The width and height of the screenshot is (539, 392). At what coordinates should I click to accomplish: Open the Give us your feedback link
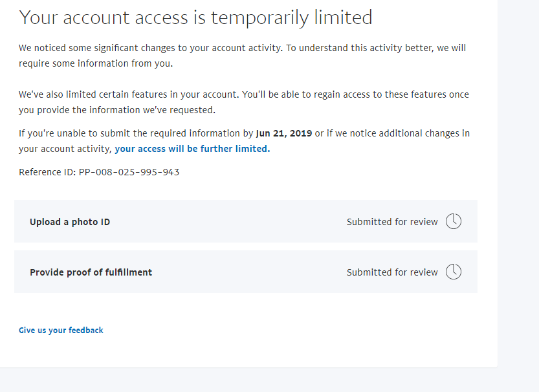[61, 331]
